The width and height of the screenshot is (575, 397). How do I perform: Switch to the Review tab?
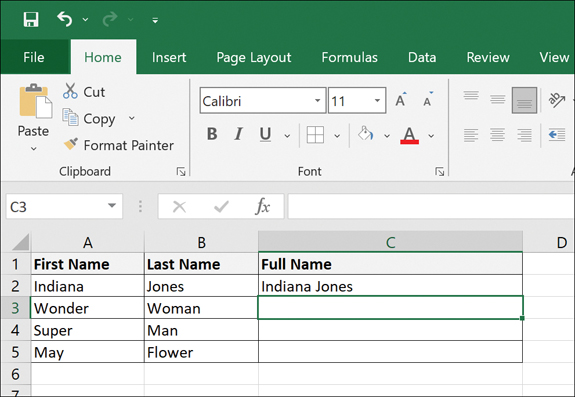488,57
